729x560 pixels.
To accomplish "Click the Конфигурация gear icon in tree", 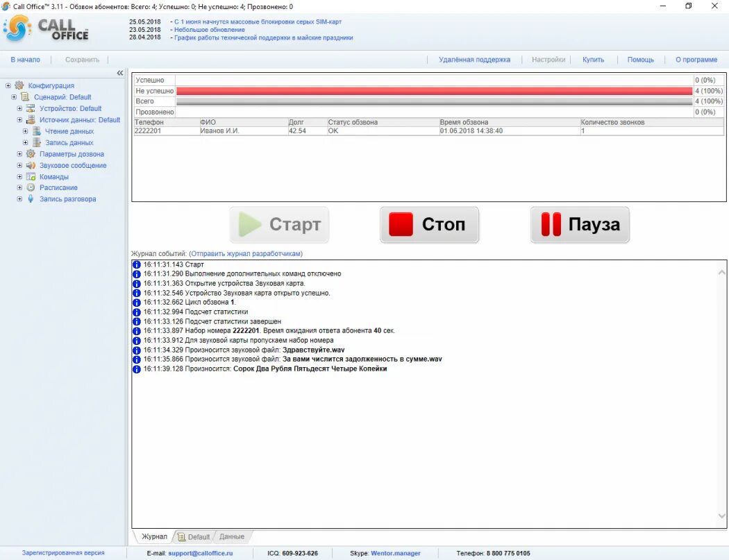I will 19,85.
